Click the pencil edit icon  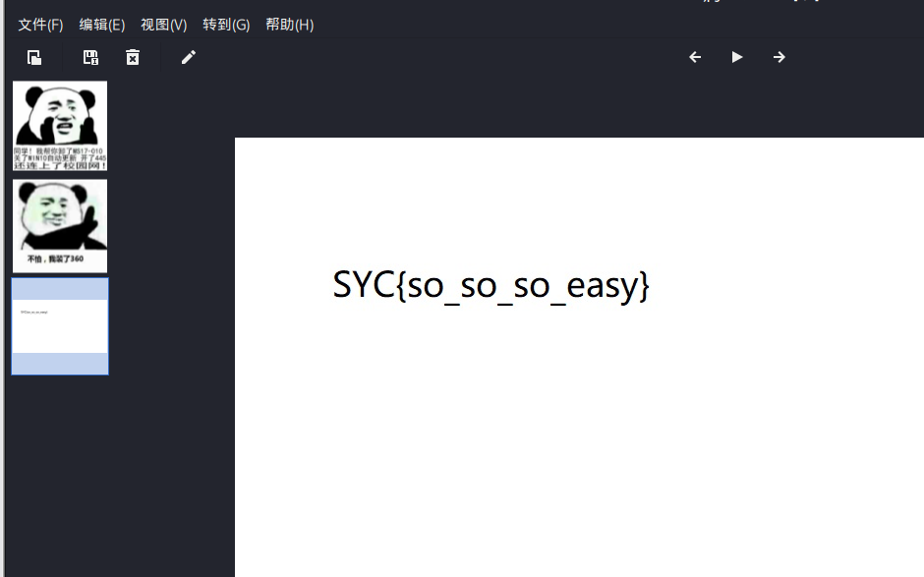[189, 57]
